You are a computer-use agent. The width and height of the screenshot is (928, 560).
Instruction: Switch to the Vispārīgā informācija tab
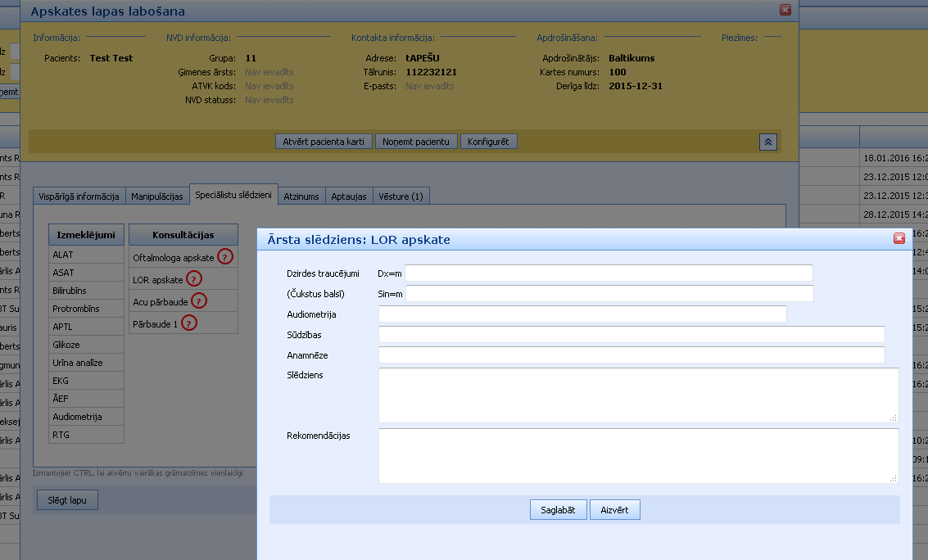pyautogui.click(x=79, y=196)
